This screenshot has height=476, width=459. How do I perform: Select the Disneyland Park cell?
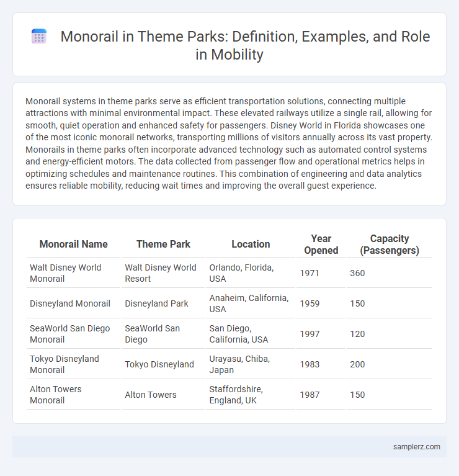tap(163, 303)
